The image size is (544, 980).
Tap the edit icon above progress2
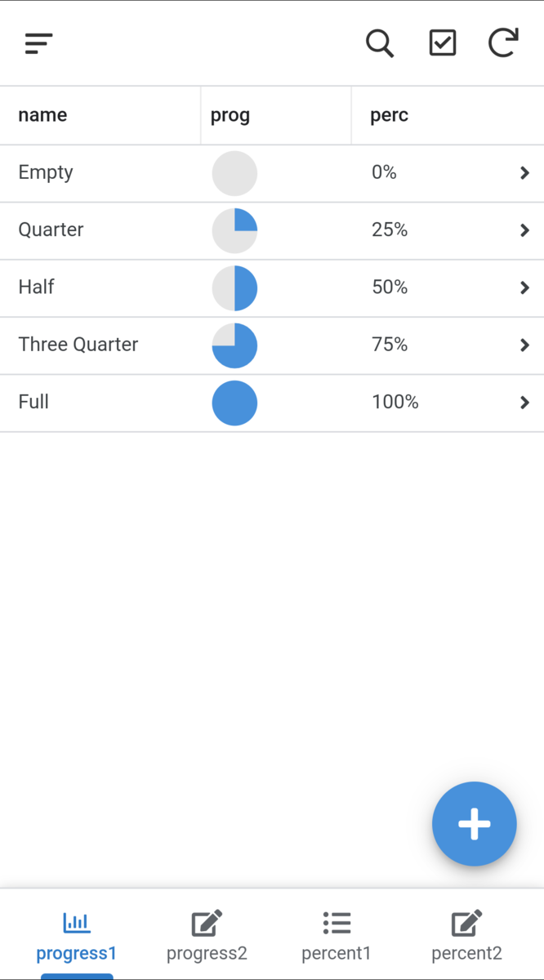point(206,921)
